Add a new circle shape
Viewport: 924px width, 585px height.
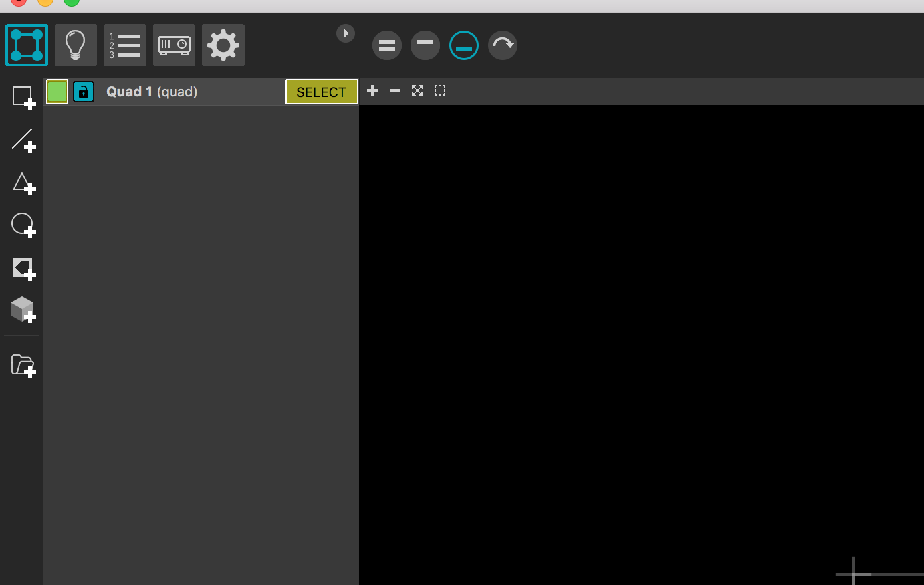(x=23, y=225)
